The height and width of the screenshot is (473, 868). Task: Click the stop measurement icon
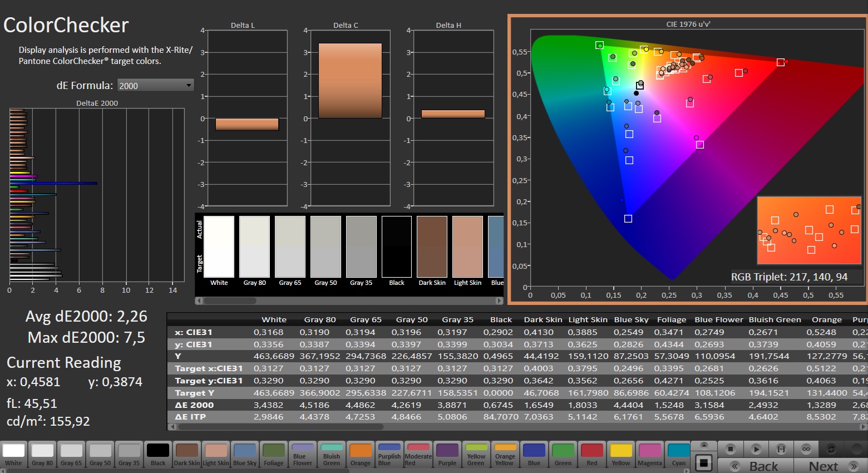[731, 449]
